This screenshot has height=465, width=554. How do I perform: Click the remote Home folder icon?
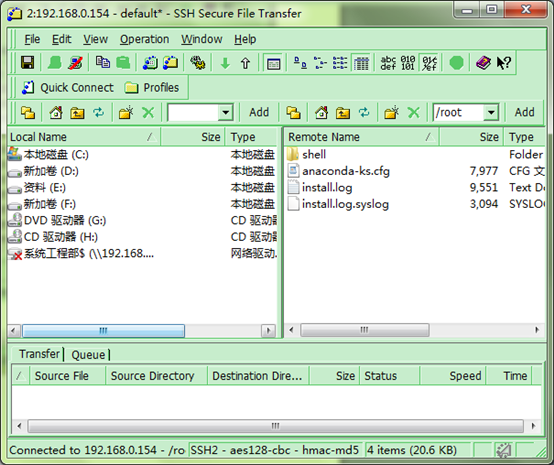322,113
